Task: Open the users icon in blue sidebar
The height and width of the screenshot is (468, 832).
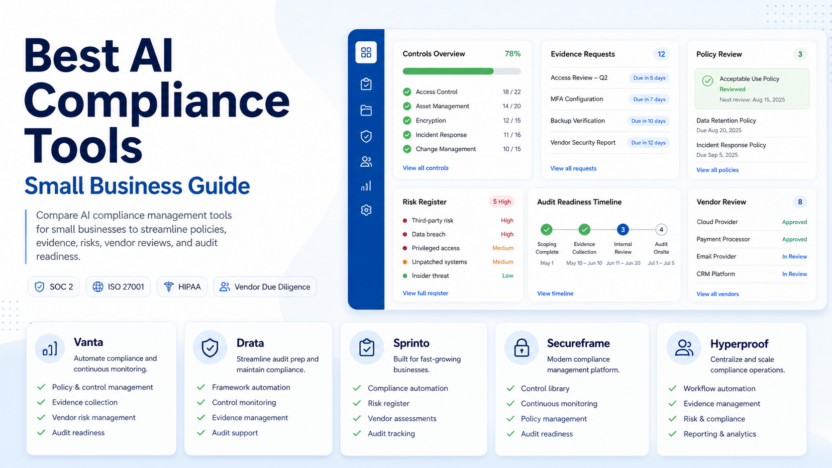Action: pos(366,162)
